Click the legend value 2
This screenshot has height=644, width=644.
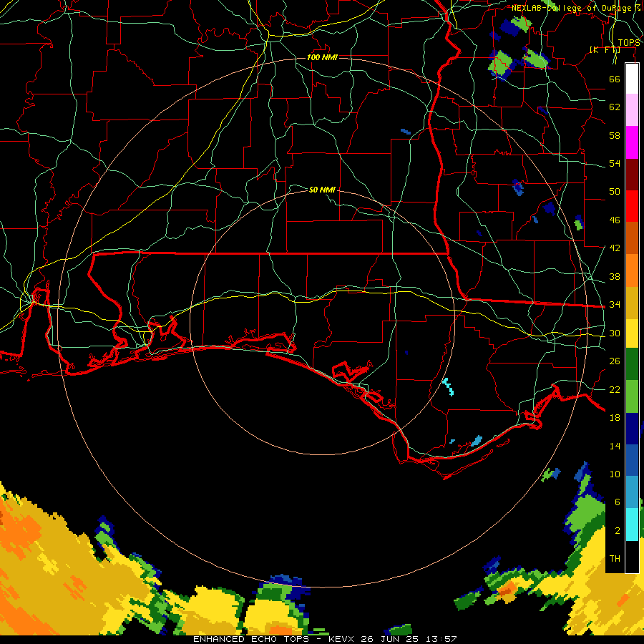click(x=617, y=531)
